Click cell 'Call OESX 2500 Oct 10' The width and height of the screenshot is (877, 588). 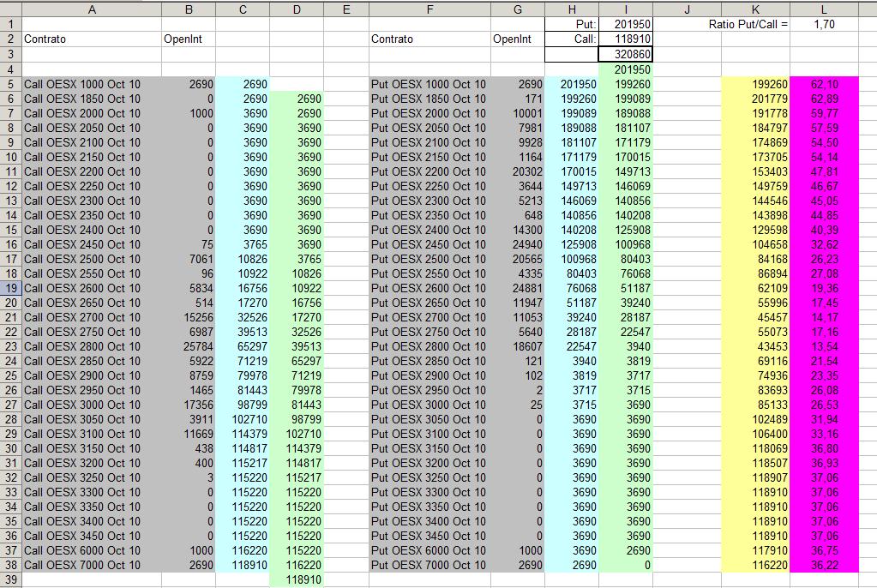[92, 259]
